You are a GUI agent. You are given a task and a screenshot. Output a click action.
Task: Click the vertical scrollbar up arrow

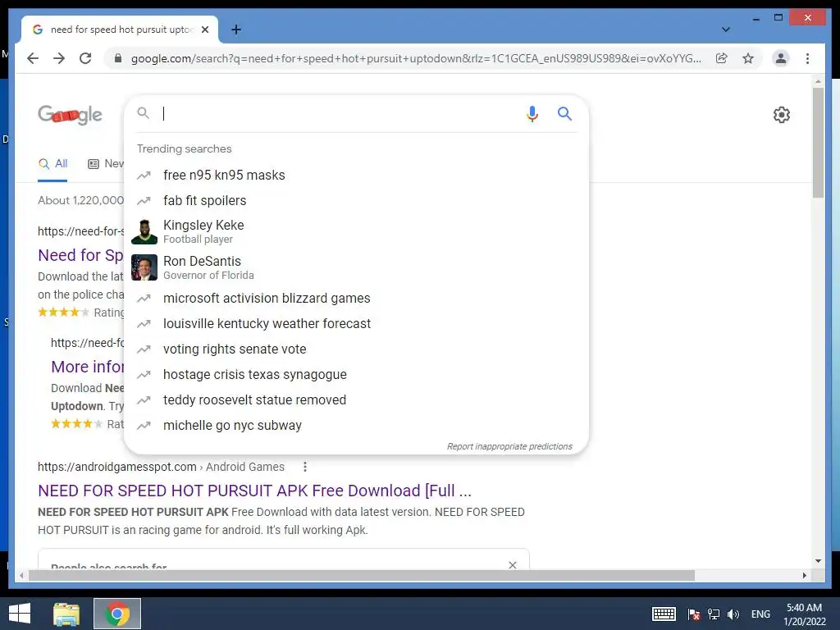coord(818,81)
